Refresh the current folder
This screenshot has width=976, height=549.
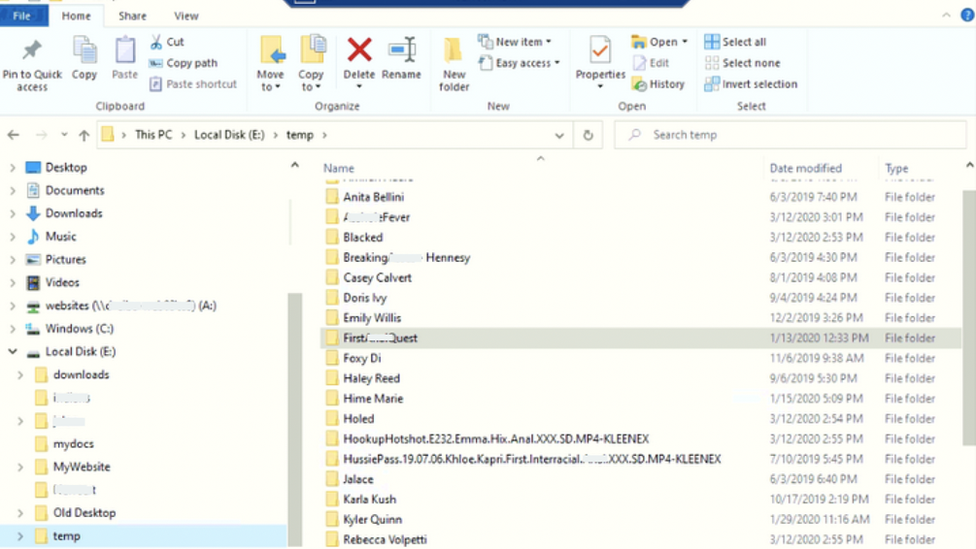[x=588, y=135]
